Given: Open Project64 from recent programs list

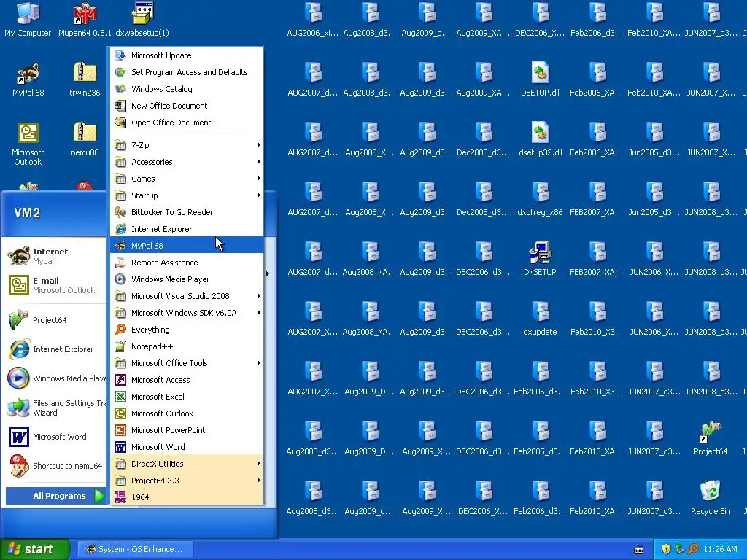Looking at the screenshot, I should (x=54, y=320).
